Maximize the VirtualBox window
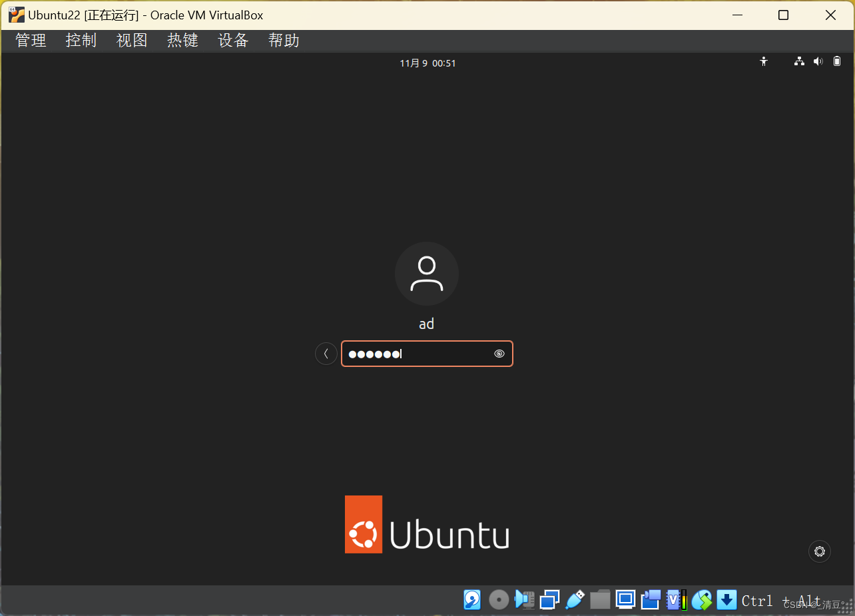 coord(784,15)
